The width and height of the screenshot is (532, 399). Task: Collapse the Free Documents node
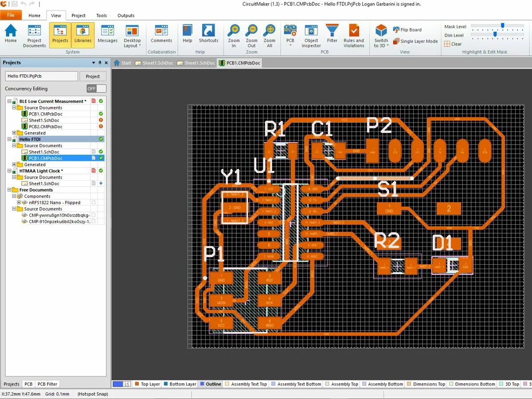[x=9, y=190]
